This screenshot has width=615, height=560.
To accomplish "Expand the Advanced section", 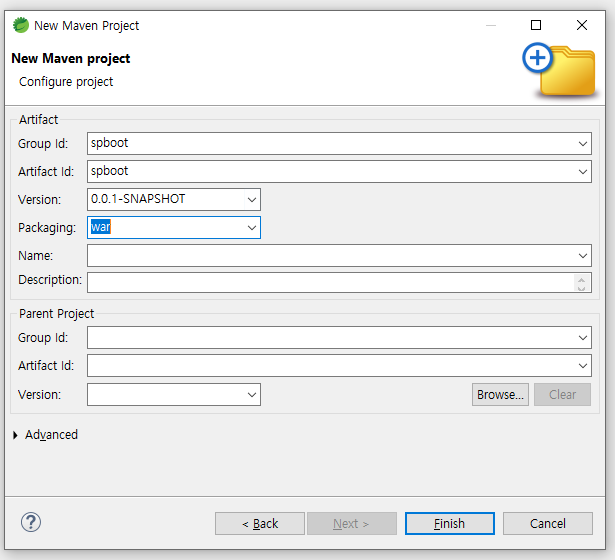I will click(15, 435).
